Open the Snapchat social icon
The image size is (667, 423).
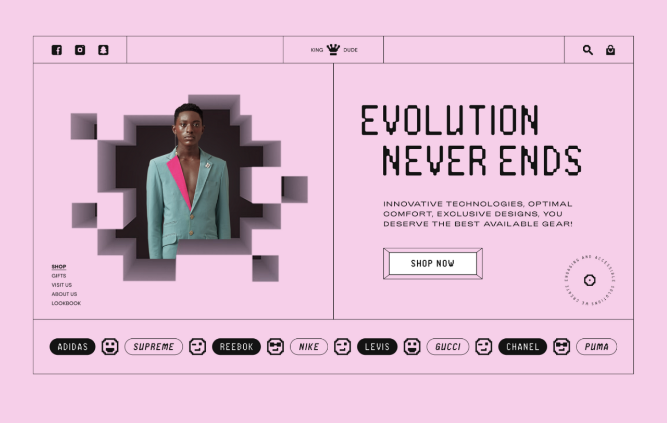click(103, 50)
